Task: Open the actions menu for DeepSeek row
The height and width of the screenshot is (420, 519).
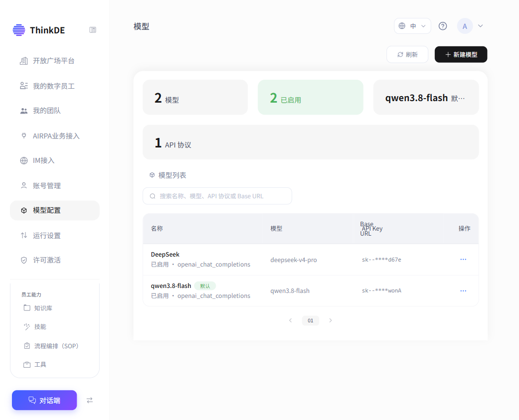Action: pyautogui.click(x=463, y=260)
